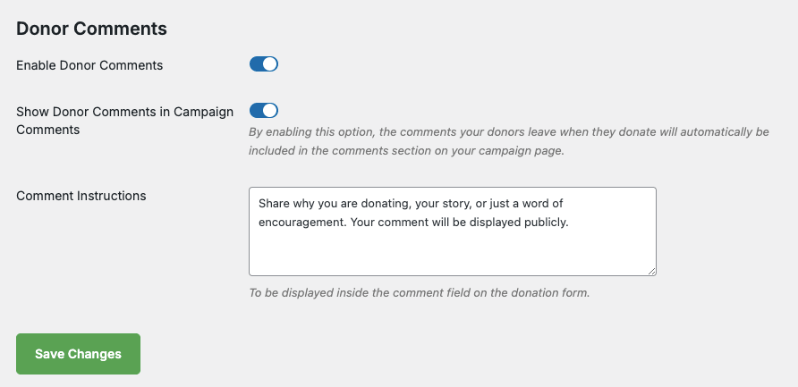Screen dimensions: 798x387
Task: Toggle Show Donor Comments in Campaign Comments switch
Action: coord(264,110)
